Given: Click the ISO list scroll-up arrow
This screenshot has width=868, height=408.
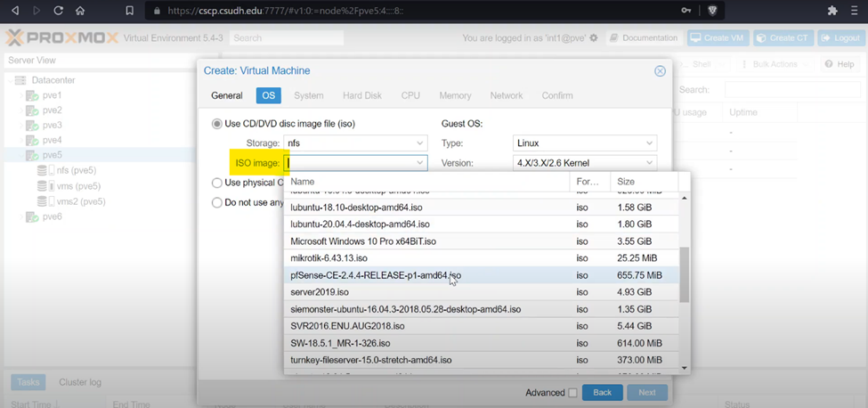Looking at the screenshot, I should click(685, 197).
